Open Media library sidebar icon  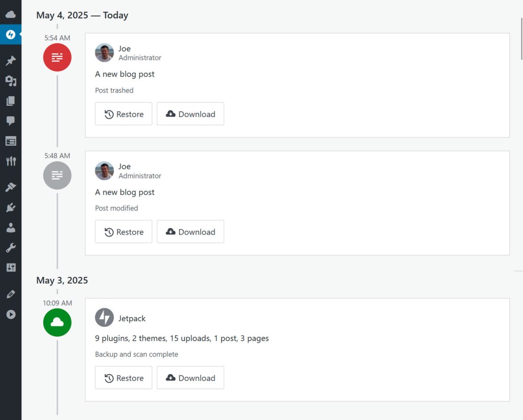[x=11, y=81]
